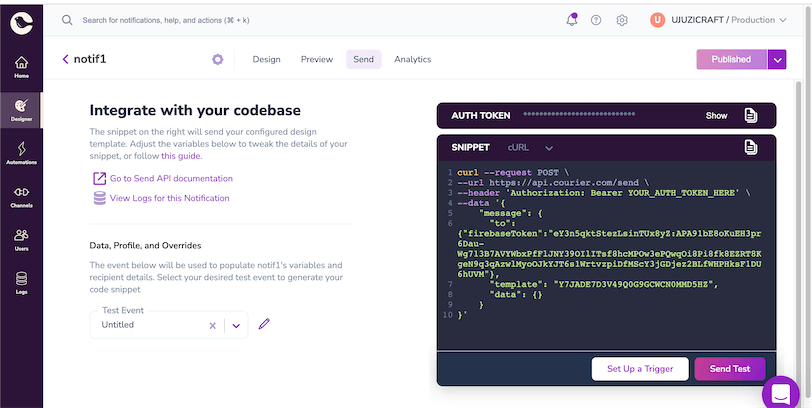
Task: Open Go to Send API documentation link
Action: (171, 178)
